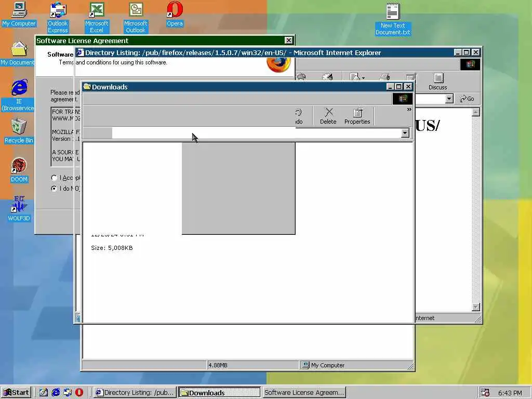The height and width of the screenshot is (399, 532).
Task: Click the license agreement text box
Action: pyautogui.click(x=65, y=137)
